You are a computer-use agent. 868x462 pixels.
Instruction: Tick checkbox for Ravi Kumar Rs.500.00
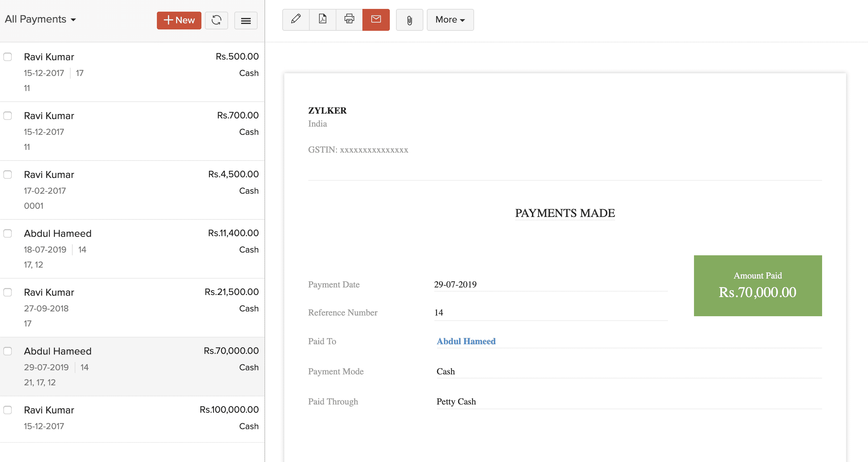click(8, 57)
